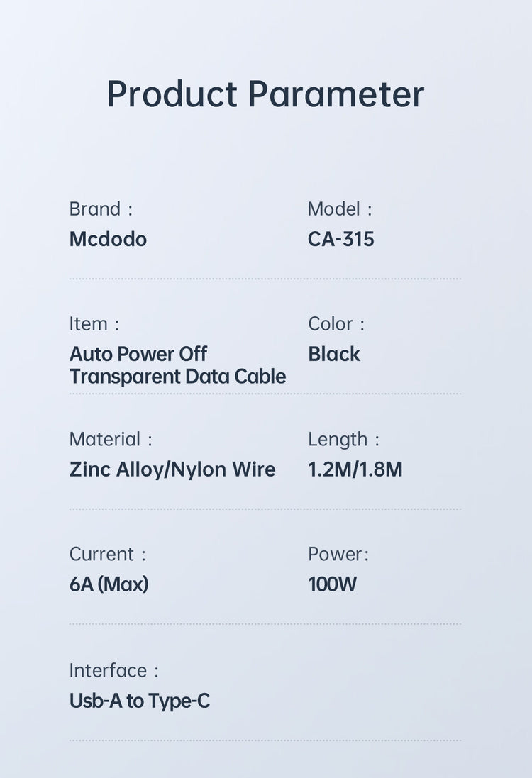Select the Black color value
Viewport: 532px width, 778px height.
[x=333, y=354]
